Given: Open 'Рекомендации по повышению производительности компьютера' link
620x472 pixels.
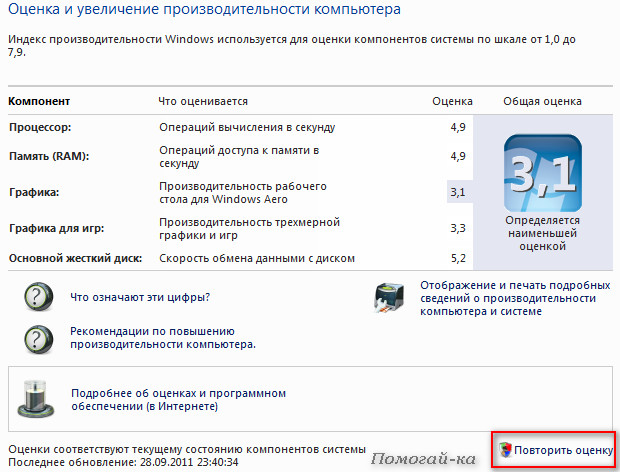Looking at the screenshot, I should 163,338.
